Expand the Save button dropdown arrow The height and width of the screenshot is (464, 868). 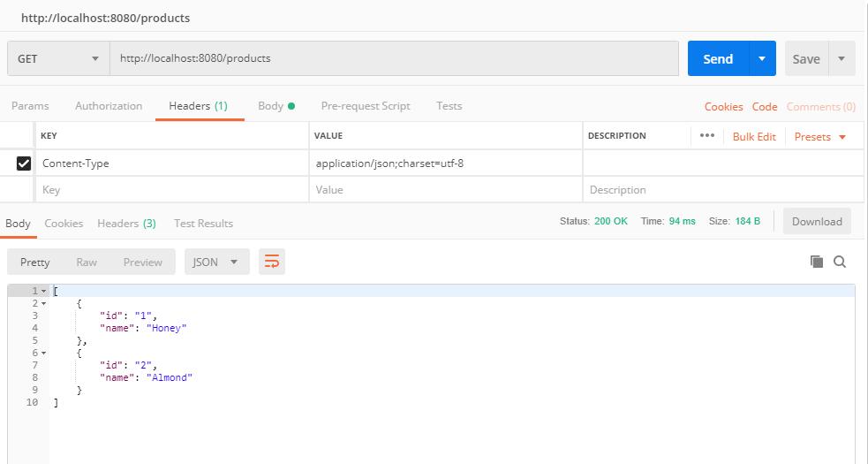pyautogui.click(x=842, y=59)
